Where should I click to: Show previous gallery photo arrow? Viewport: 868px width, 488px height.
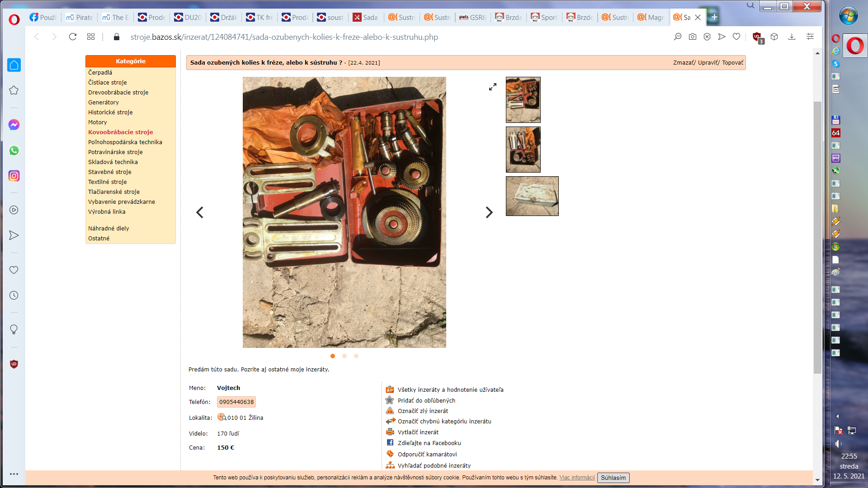200,212
